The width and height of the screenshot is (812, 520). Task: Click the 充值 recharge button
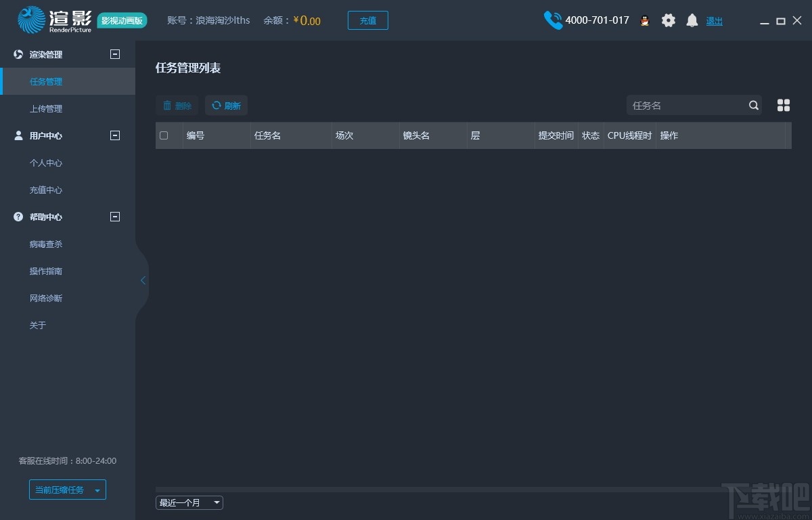[x=367, y=20]
